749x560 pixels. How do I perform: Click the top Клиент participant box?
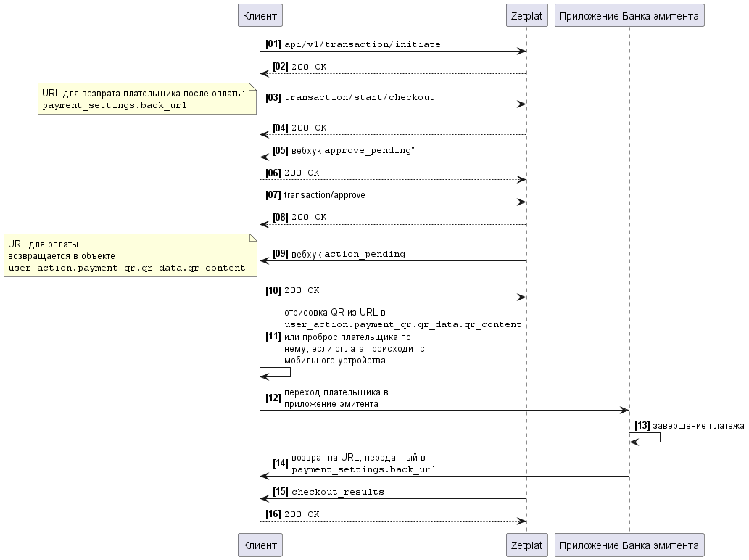[260, 15]
